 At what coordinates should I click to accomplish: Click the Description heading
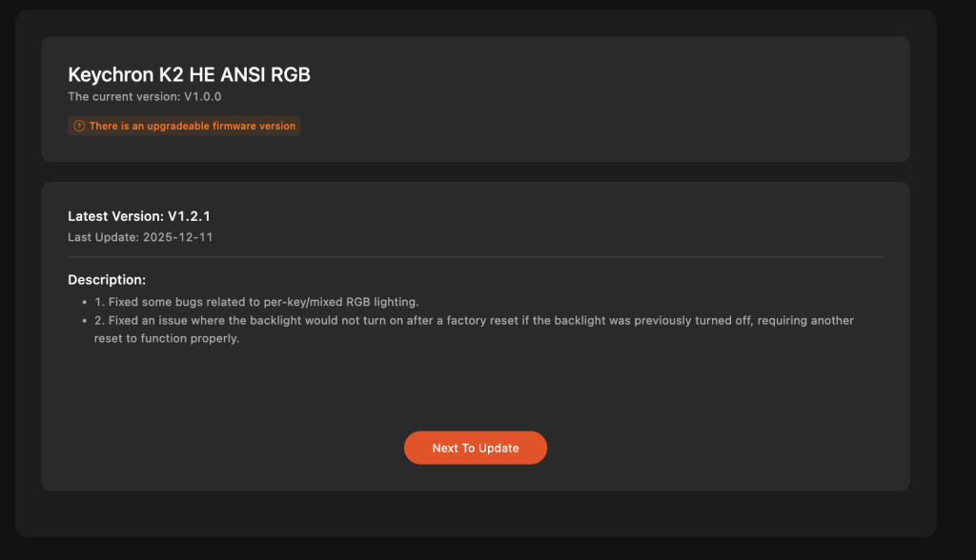click(107, 280)
